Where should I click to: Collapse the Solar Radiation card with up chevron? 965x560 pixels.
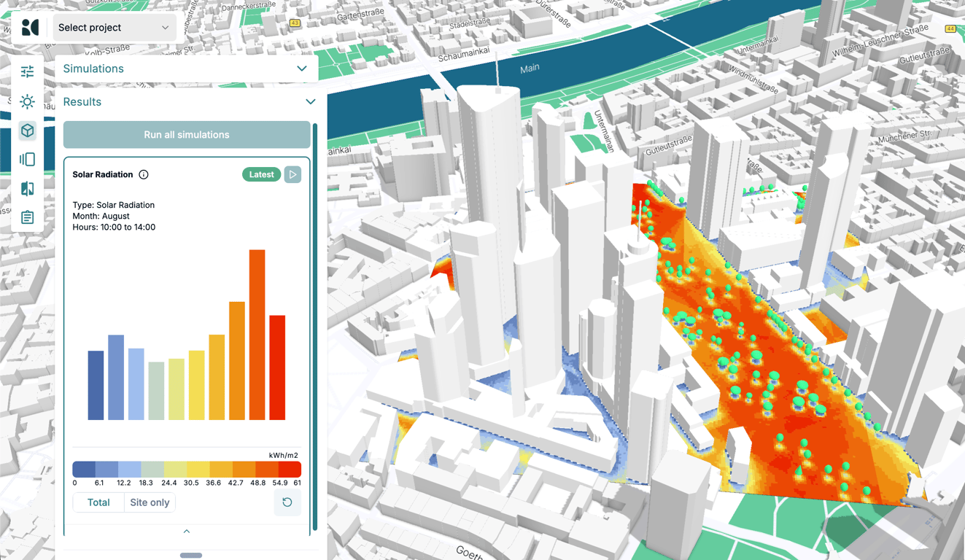click(187, 532)
